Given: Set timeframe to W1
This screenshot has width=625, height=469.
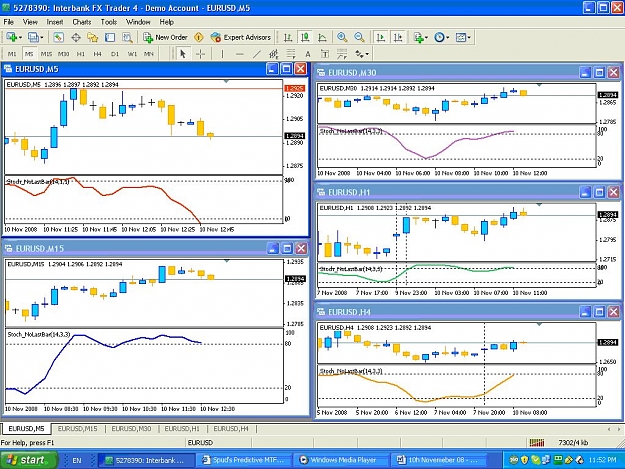Looking at the screenshot, I should (x=132, y=54).
